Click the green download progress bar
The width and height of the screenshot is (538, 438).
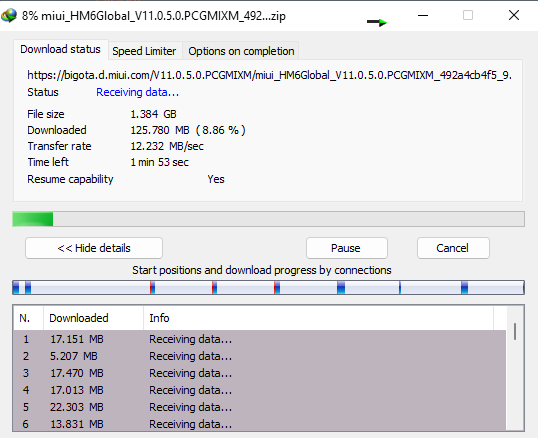tap(268, 219)
